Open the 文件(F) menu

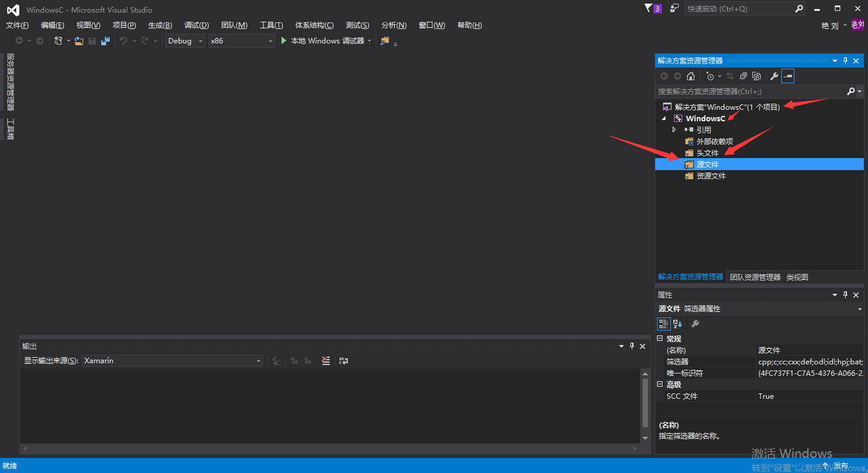pos(17,25)
